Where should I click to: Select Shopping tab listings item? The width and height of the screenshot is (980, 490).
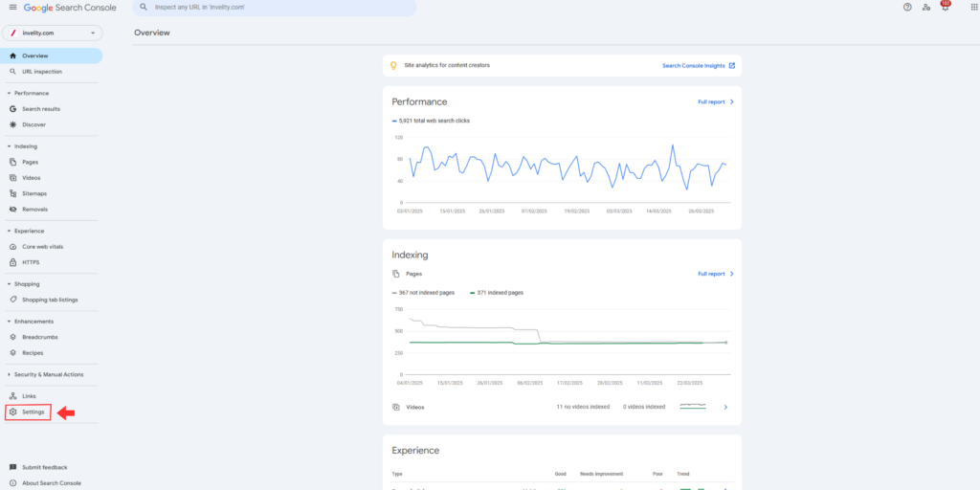click(52, 300)
